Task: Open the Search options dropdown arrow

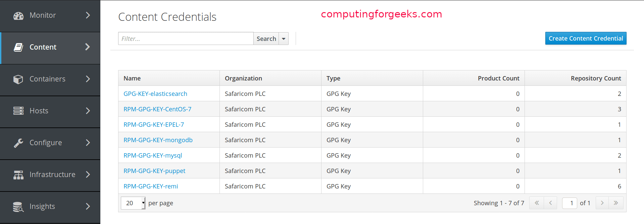Action: pyautogui.click(x=284, y=39)
